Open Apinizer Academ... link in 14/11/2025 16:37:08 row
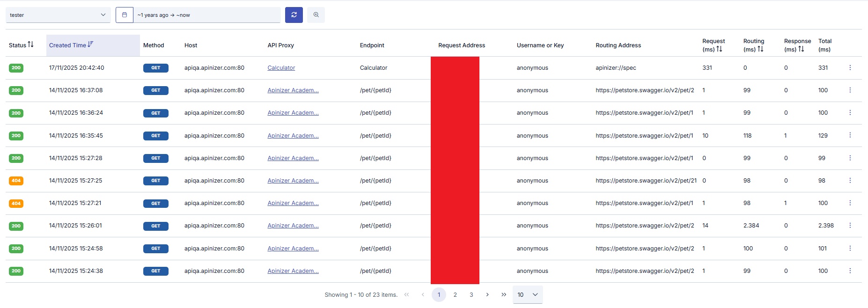The height and width of the screenshot is (308, 868). 293,90
